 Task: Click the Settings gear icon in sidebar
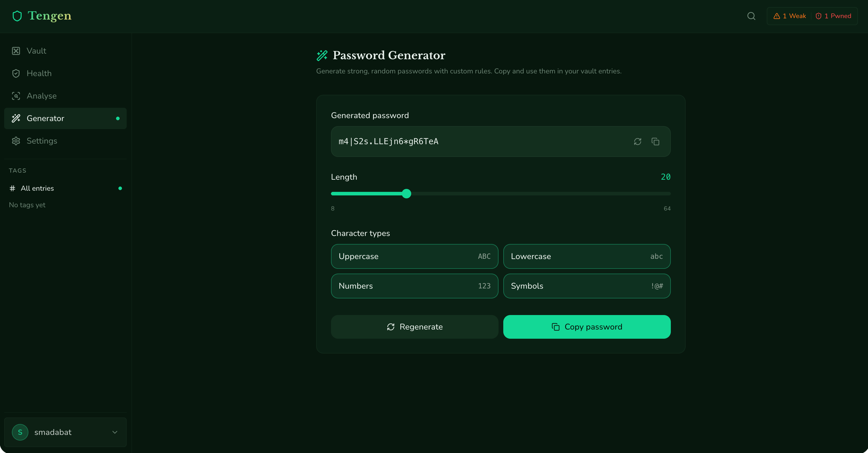(16, 141)
